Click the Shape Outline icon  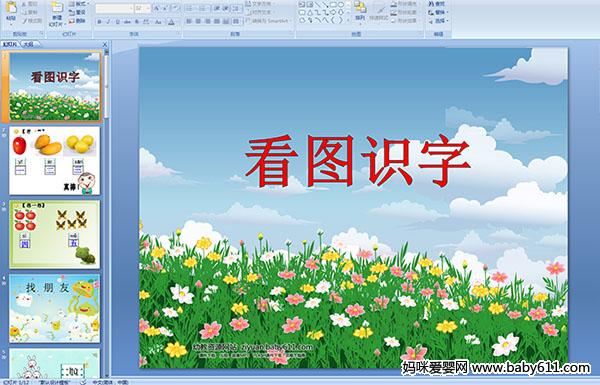click(394, 12)
